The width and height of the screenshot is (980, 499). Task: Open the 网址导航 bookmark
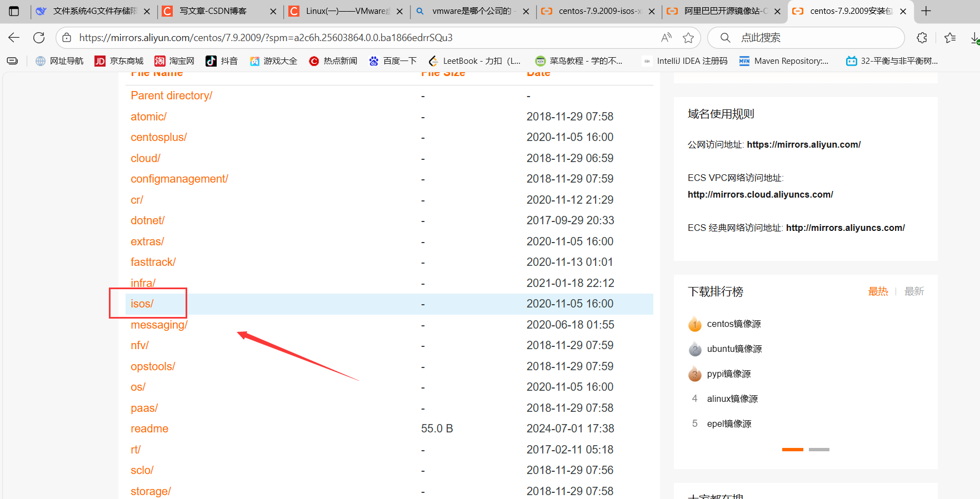coord(59,61)
